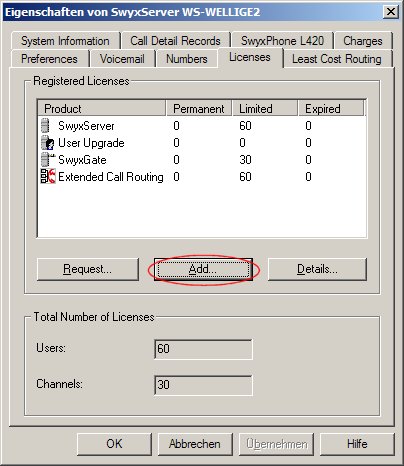Click the Add... license button

[x=203, y=269]
